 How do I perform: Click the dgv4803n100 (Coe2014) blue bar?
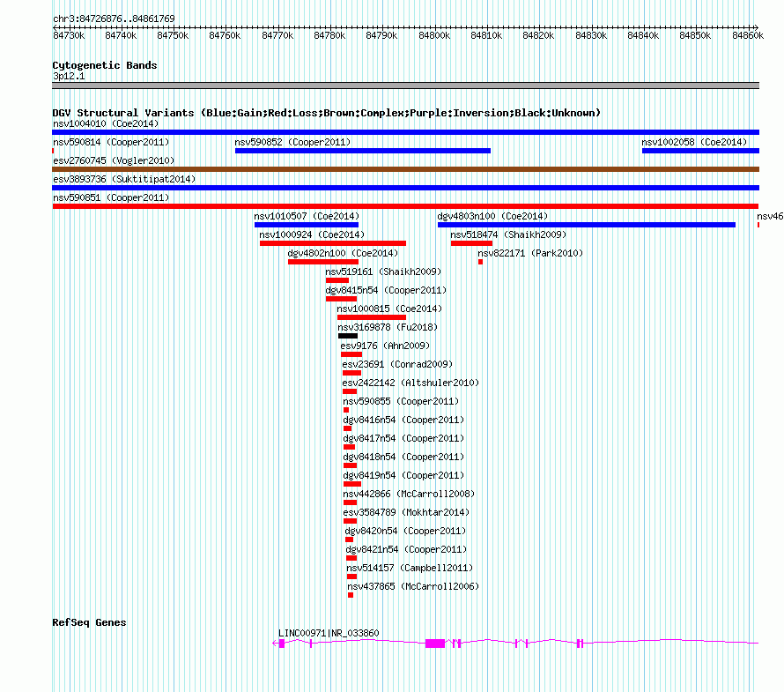click(587, 225)
